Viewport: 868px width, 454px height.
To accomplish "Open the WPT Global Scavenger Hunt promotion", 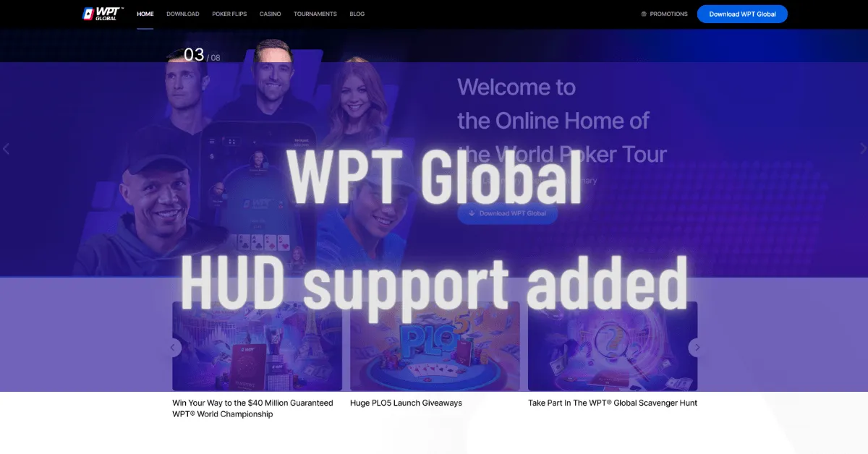I will [613, 403].
